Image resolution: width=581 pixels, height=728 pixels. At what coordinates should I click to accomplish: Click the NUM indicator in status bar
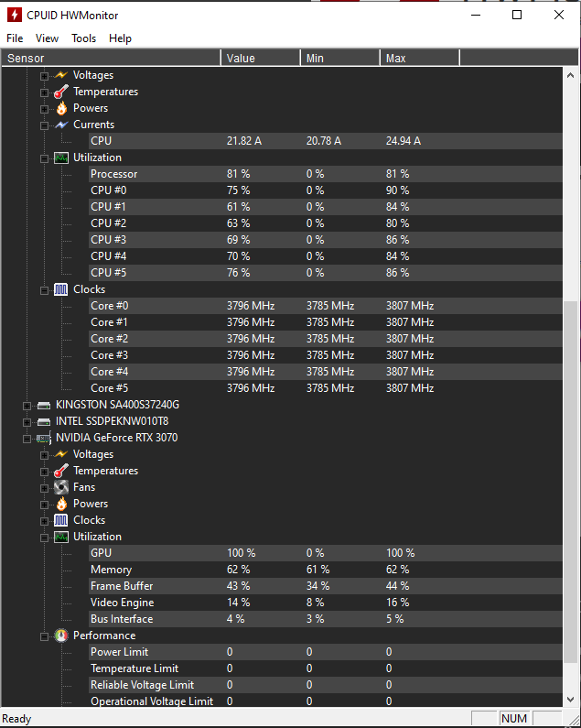pos(514,719)
